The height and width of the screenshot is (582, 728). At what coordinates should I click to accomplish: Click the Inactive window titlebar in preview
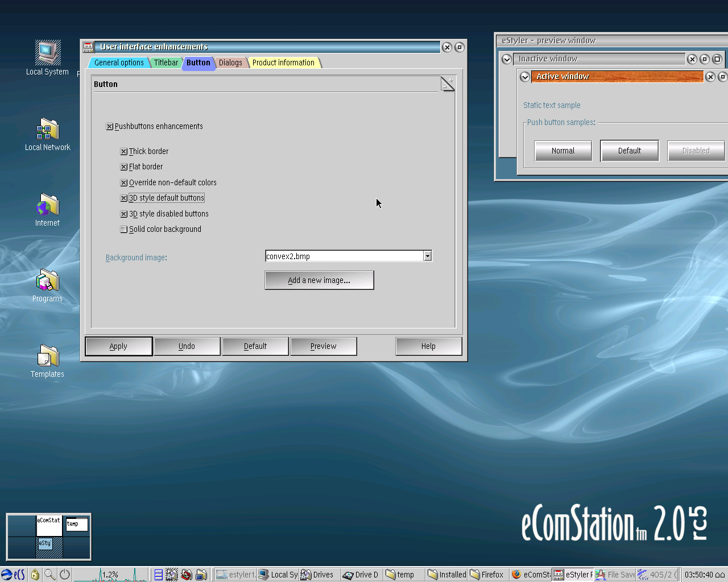click(x=599, y=59)
